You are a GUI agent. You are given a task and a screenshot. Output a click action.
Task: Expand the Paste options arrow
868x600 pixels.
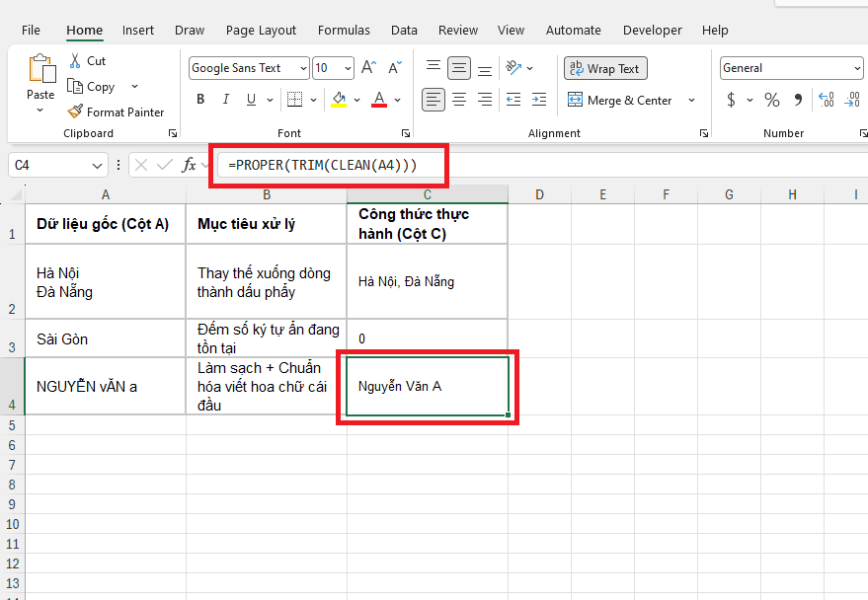pyautogui.click(x=40, y=111)
